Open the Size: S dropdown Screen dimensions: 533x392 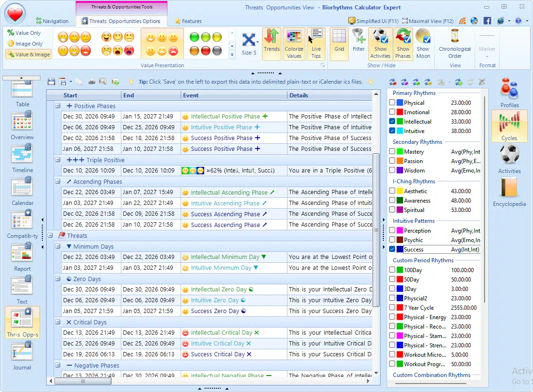(x=250, y=44)
